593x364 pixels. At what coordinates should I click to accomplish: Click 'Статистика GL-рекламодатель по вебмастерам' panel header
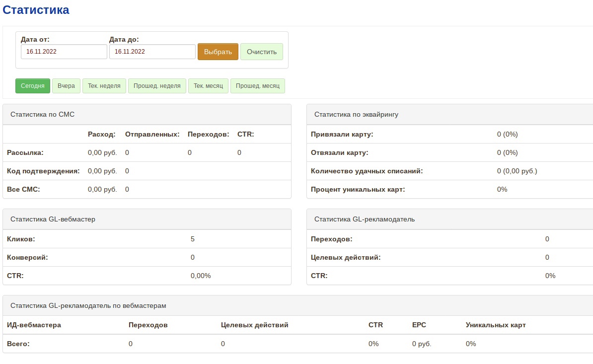[88, 306]
